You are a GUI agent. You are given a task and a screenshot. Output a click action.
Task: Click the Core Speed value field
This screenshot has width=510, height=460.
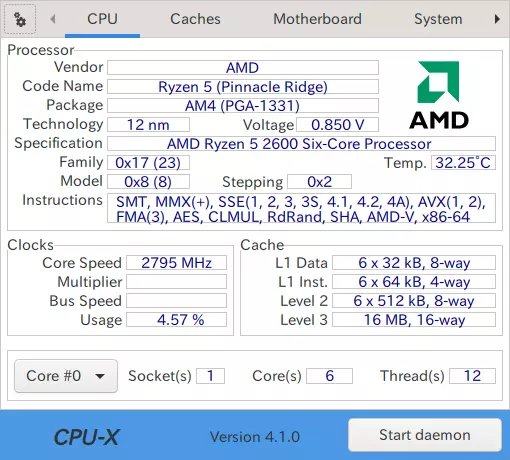(176, 263)
